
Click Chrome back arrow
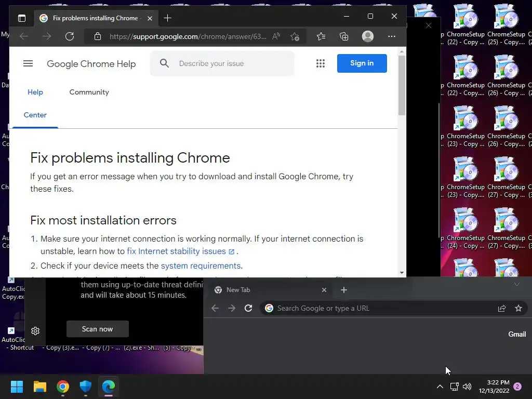click(x=215, y=308)
